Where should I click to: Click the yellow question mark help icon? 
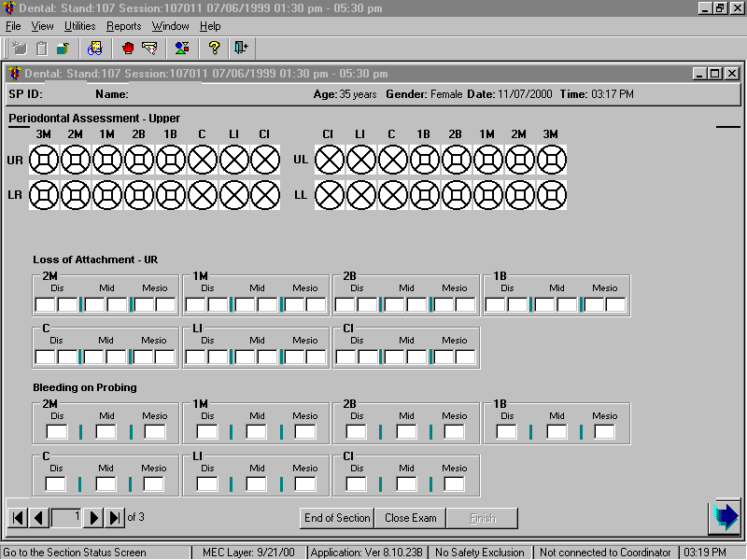click(x=214, y=48)
